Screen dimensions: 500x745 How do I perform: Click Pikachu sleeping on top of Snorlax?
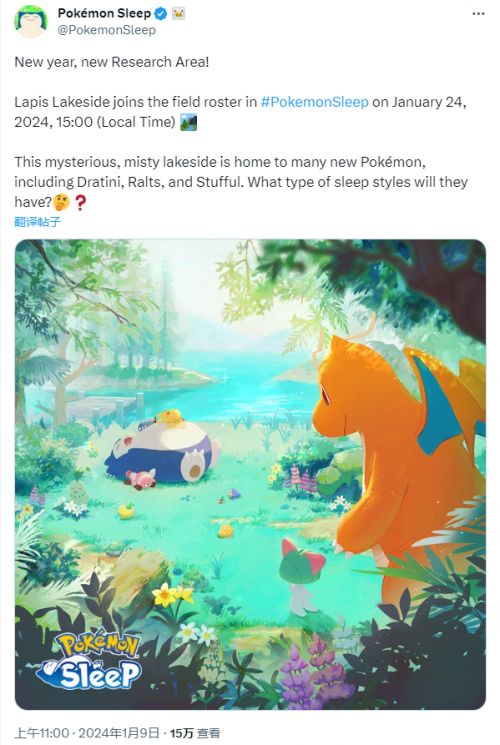pos(167,417)
